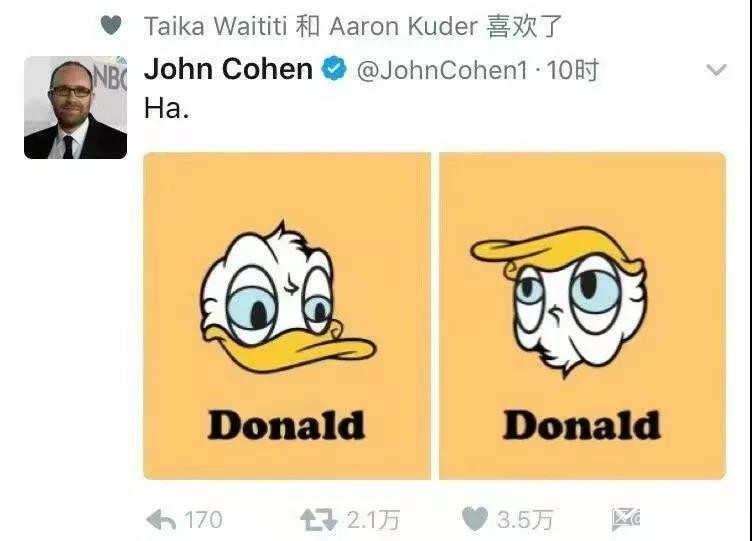Click the 3.5万 likes count
Image resolution: width=752 pixels, height=541 pixels.
tap(525, 520)
